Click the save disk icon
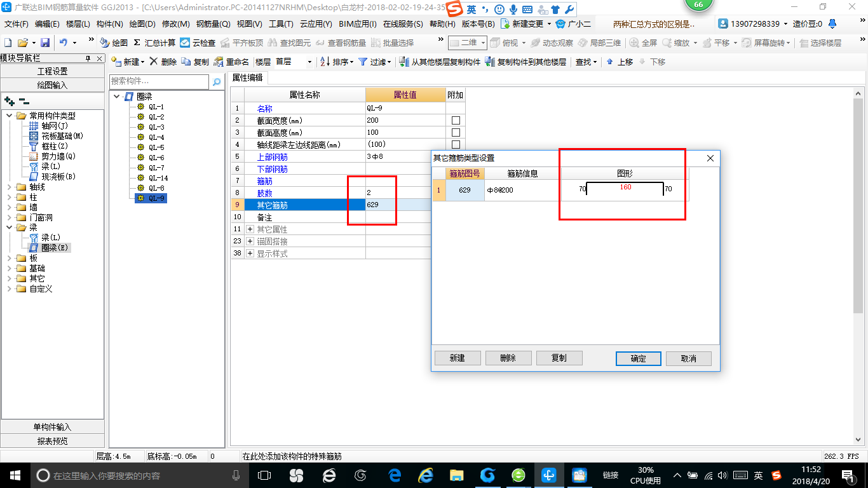Screen dimensions: 868x488 45,43
